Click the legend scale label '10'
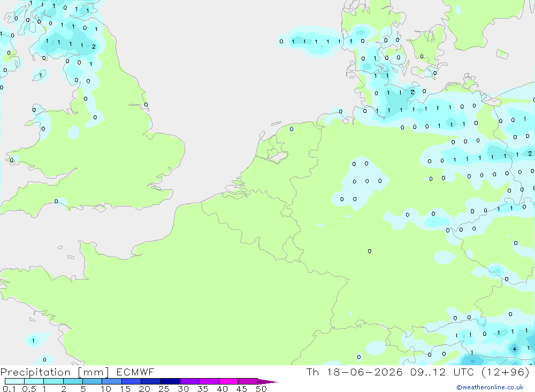The height and width of the screenshot is (392, 535). [106, 389]
